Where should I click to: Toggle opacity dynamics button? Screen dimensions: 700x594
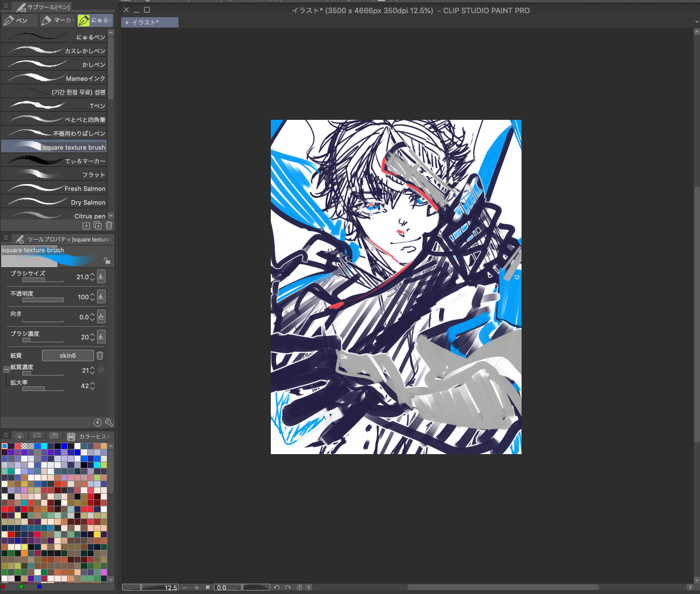click(x=101, y=297)
